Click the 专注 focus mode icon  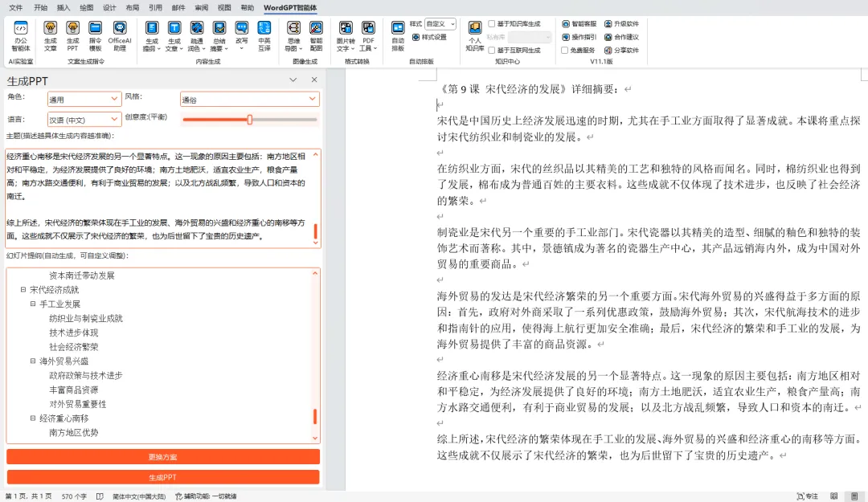pyautogui.click(x=807, y=496)
